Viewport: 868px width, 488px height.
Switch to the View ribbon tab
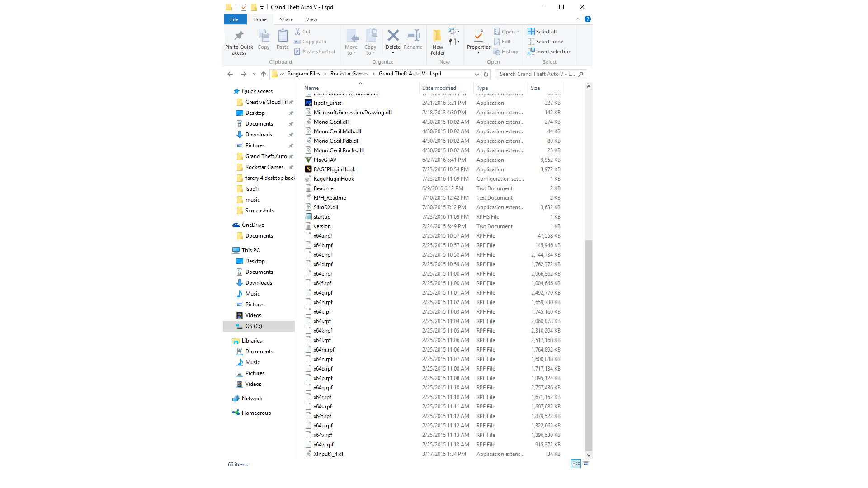coord(311,19)
